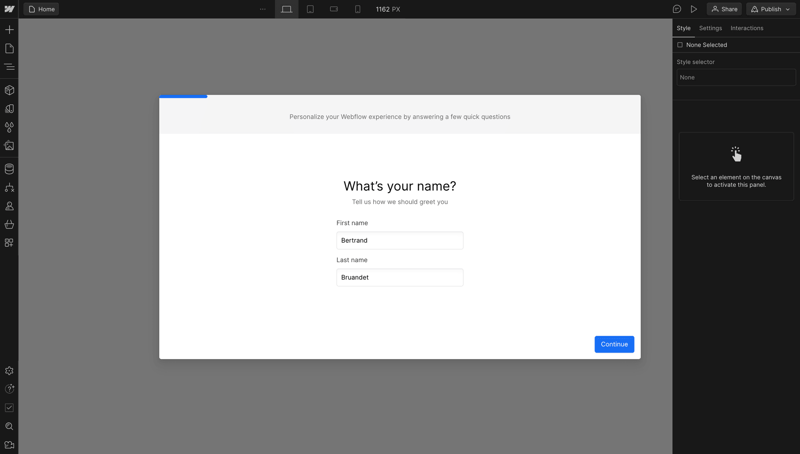The width and height of the screenshot is (800, 454).
Task: Click the Preview play icon
Action: pyautogui.click(x=694, y=9)
